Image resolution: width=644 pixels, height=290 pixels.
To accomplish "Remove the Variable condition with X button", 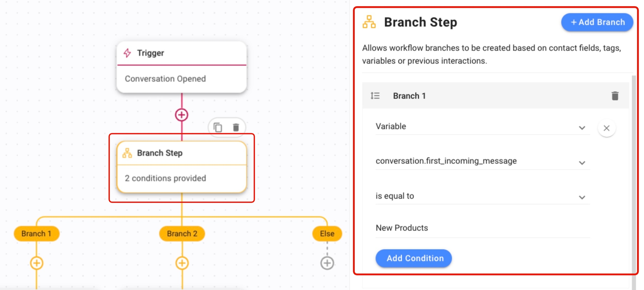I will click(606, 128).
